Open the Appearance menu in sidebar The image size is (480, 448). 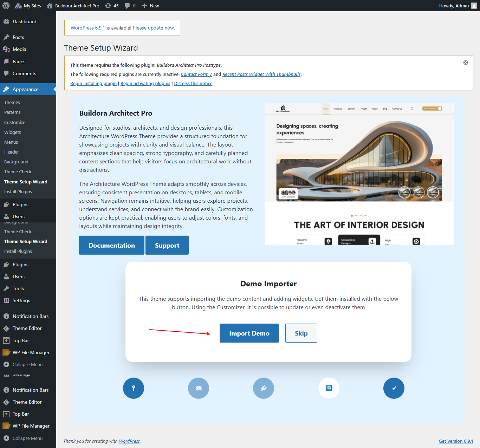click(x=26, y=89)
